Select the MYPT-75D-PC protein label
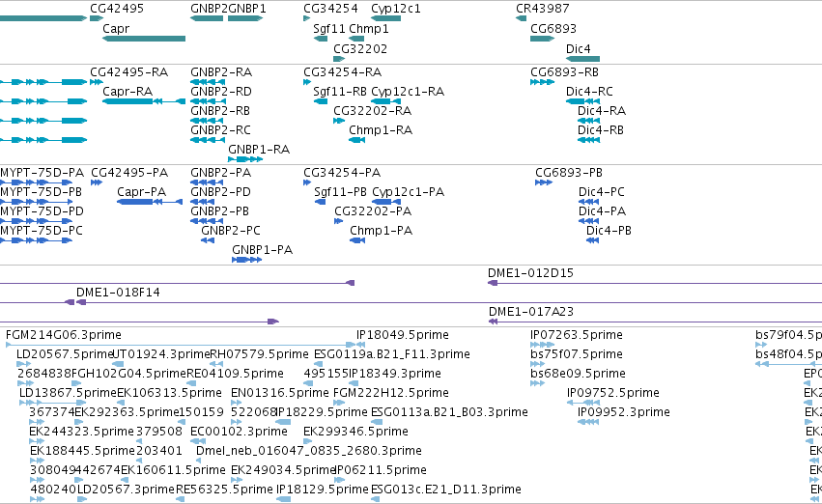Image resolution: width=822 pixels, height=504 pixels. tap(42, 231)
